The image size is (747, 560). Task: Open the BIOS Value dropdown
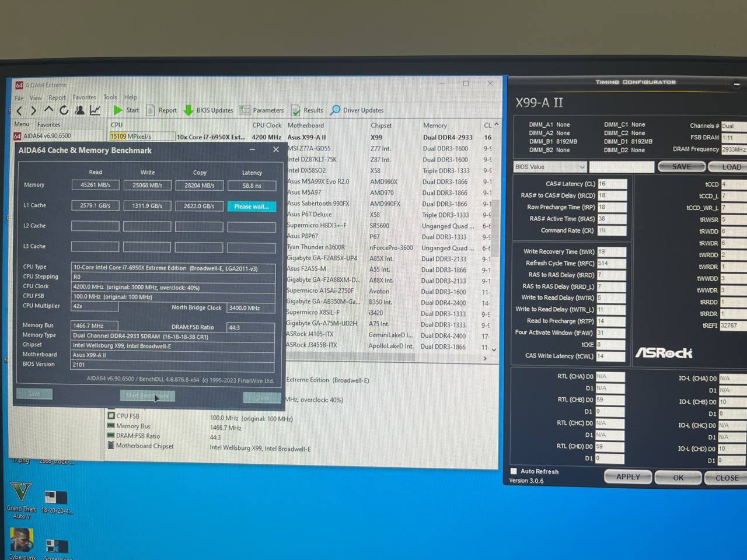[x=549, y=167]
